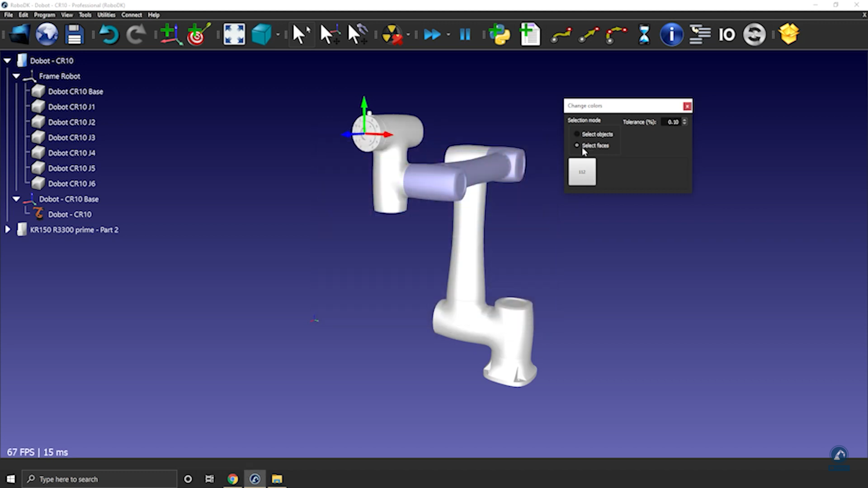The image size is (868, 488).
Task: Open the Program menu
Action: pyautogui.click(x=44, y=15)
